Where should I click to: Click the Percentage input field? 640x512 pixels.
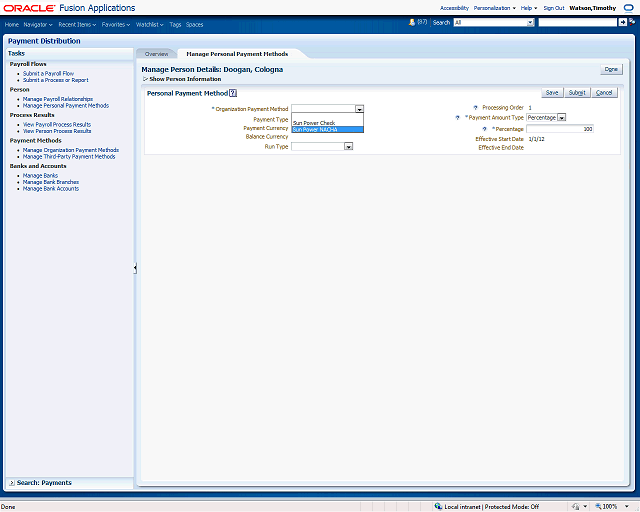560,128
